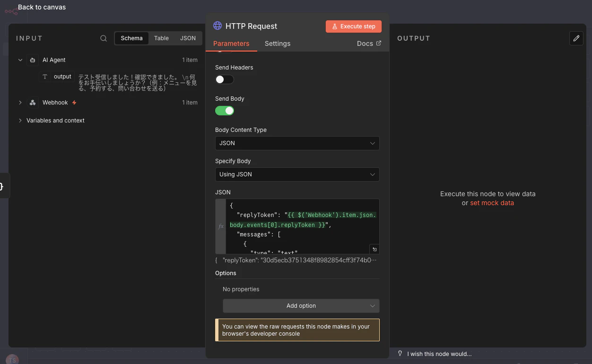This screenshot has height=364, width=592.
Task: Search the input data with magnifier icon
Action: tap(104, 38)
